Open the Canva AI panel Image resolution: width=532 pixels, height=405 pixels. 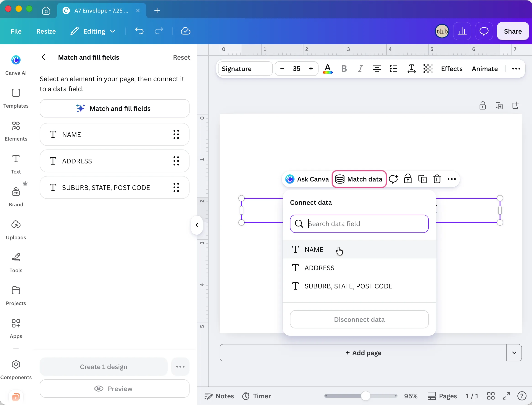16,65
